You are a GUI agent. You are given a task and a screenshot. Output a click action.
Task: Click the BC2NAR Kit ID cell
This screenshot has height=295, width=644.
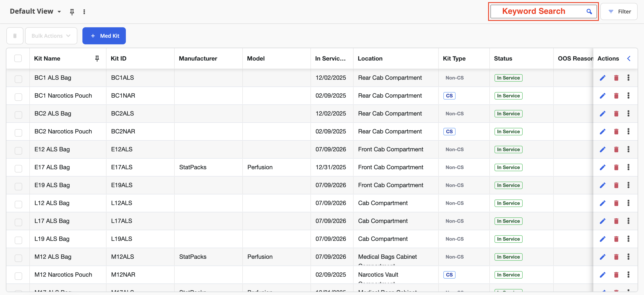123,131
